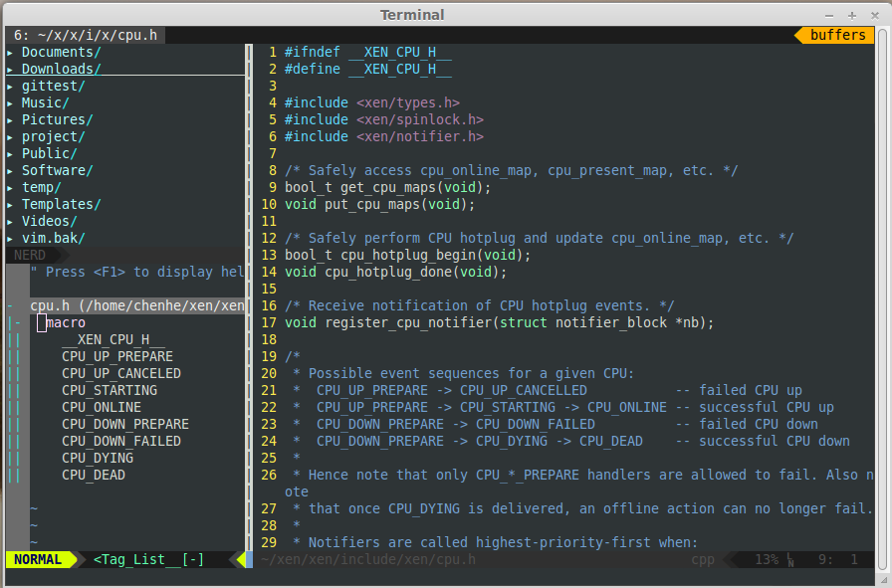Open the Downloads folder in file tree

click(x=61, y=69)
